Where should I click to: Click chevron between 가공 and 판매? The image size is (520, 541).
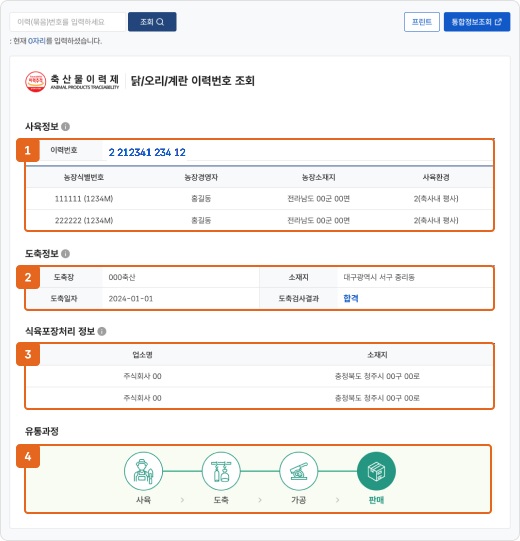337,500
